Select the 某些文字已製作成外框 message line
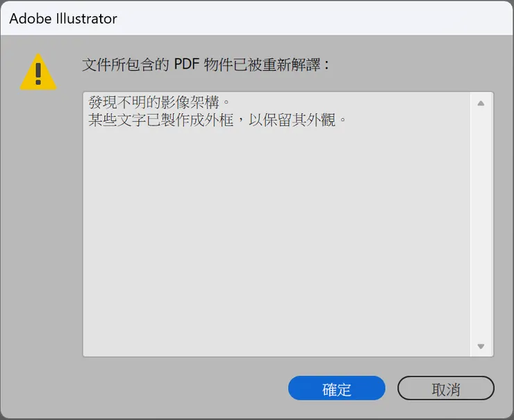 (x=217, y=120)
